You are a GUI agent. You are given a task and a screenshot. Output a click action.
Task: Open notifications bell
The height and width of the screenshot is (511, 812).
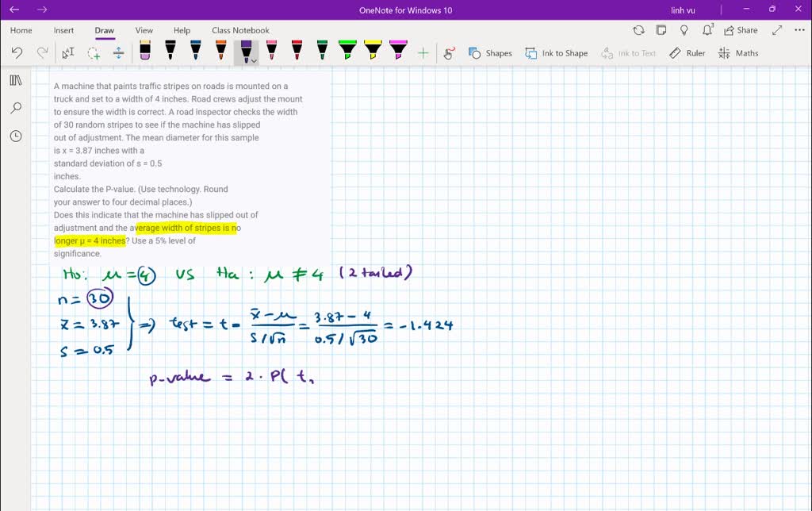[707, 29]
